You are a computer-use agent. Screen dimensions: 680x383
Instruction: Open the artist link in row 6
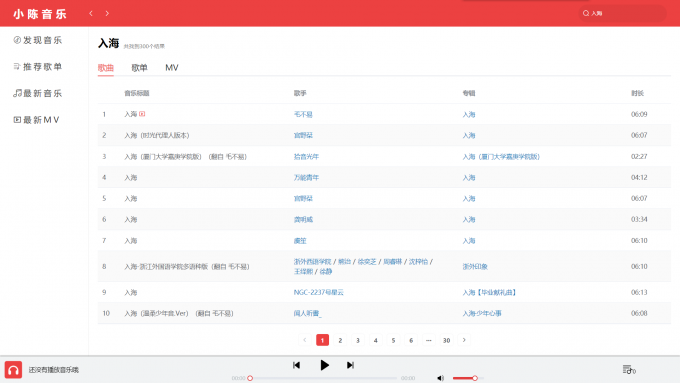click(303, 219)
